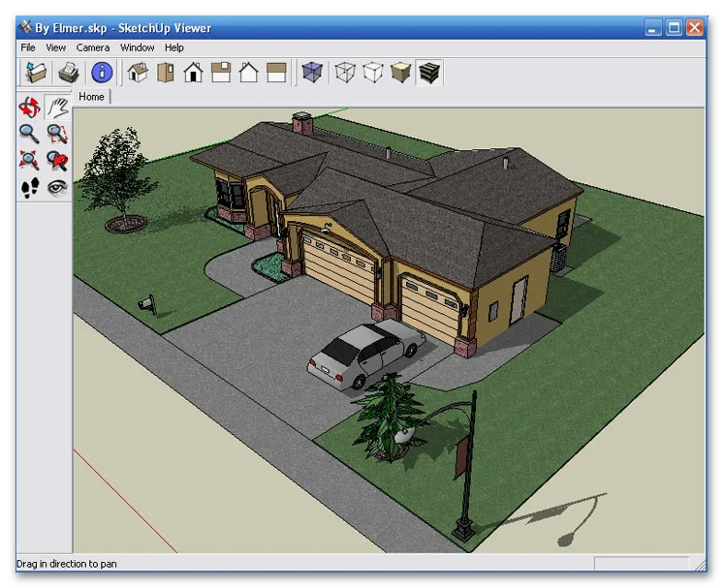Click the Zoom Extents tool
Image resolution: width=724 pixels, height=588 pixels.
(30, 161)
